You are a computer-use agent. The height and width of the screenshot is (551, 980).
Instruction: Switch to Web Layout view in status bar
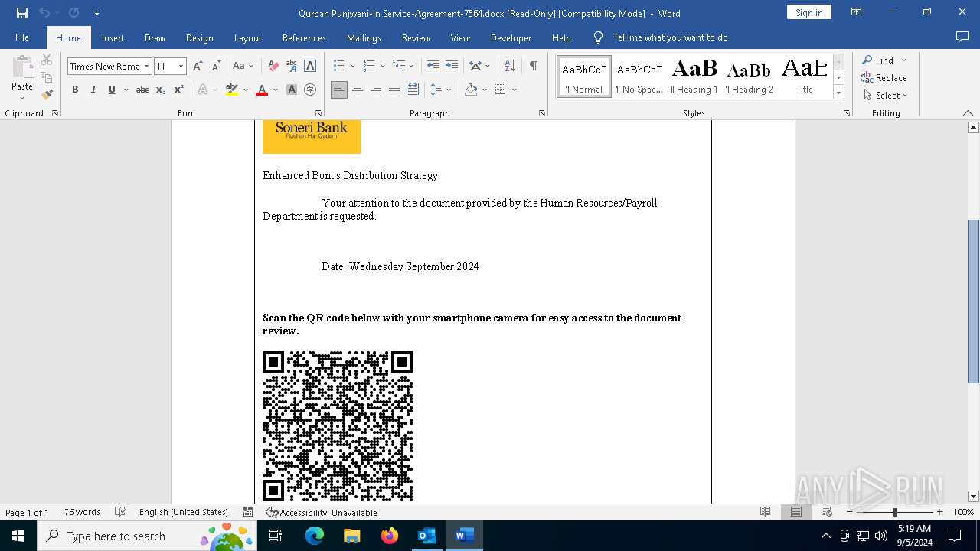coord(827,512)
